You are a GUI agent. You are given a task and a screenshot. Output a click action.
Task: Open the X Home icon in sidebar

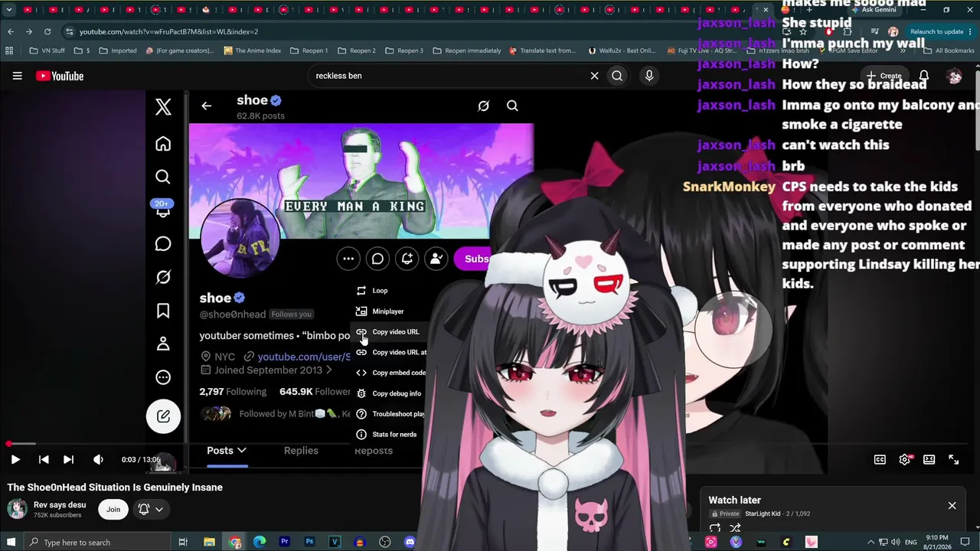(x=163, y=144)
